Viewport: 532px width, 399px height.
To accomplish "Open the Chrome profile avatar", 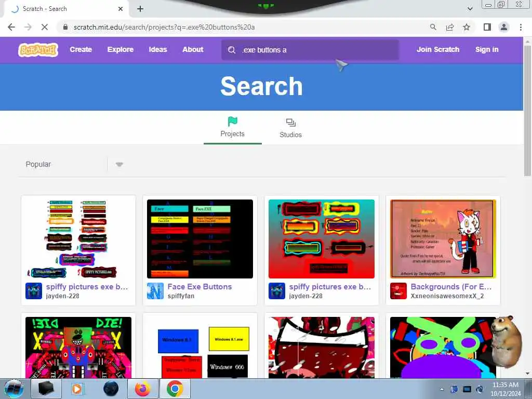I will point(504,27).
